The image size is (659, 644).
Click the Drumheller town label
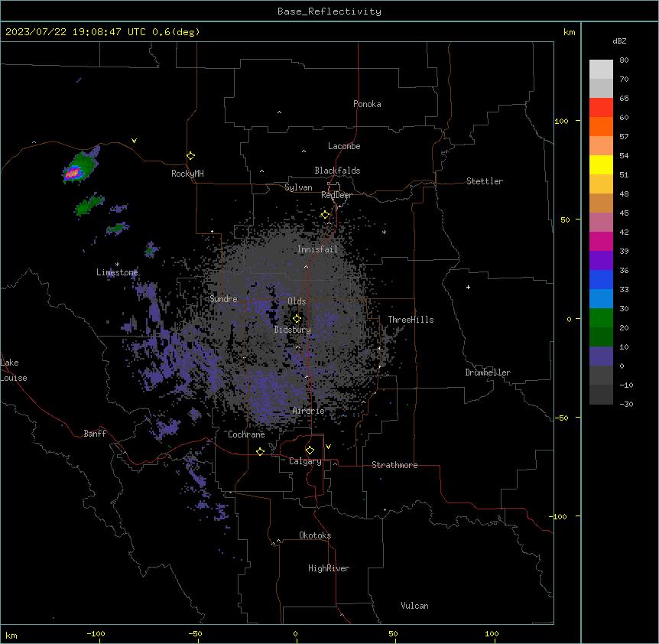488,372
